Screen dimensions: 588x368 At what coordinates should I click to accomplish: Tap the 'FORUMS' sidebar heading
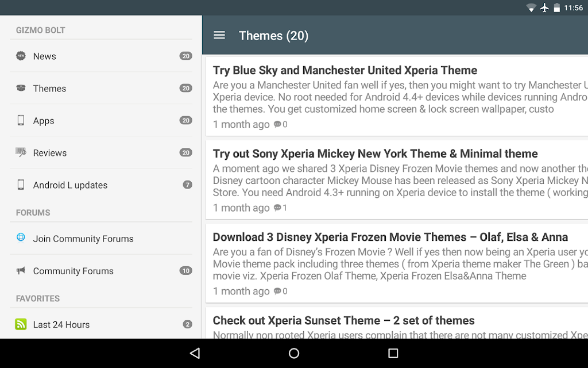coord(33,213)
